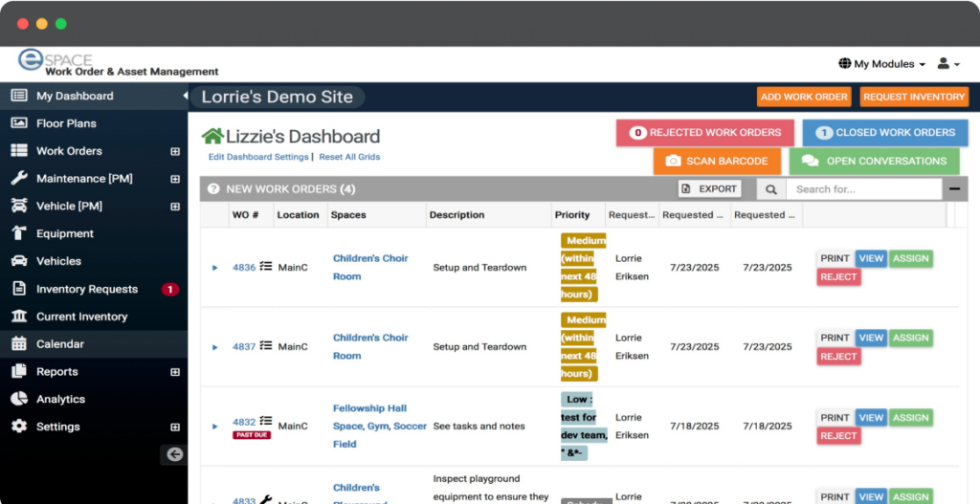Collapse the sidebar using the left caret
980x504 pixels.
tap(185, 96)
